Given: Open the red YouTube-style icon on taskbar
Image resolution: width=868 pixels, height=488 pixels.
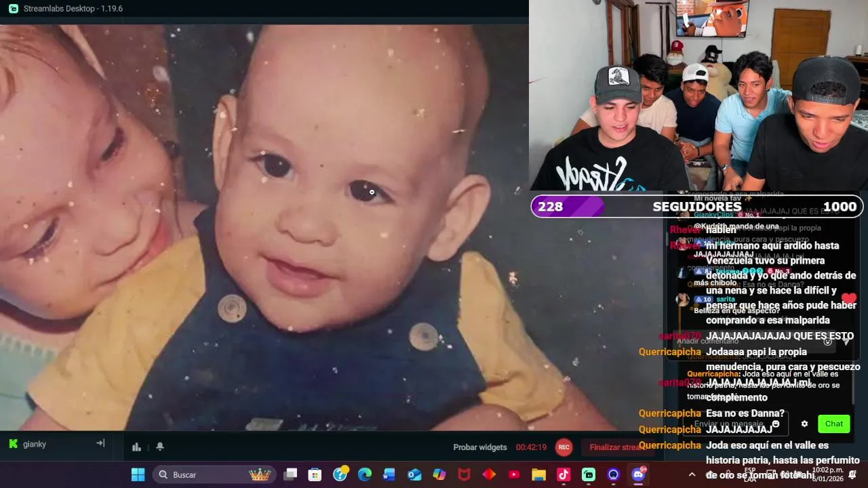Looking at the screenshot, I should [x=514, y=474].
